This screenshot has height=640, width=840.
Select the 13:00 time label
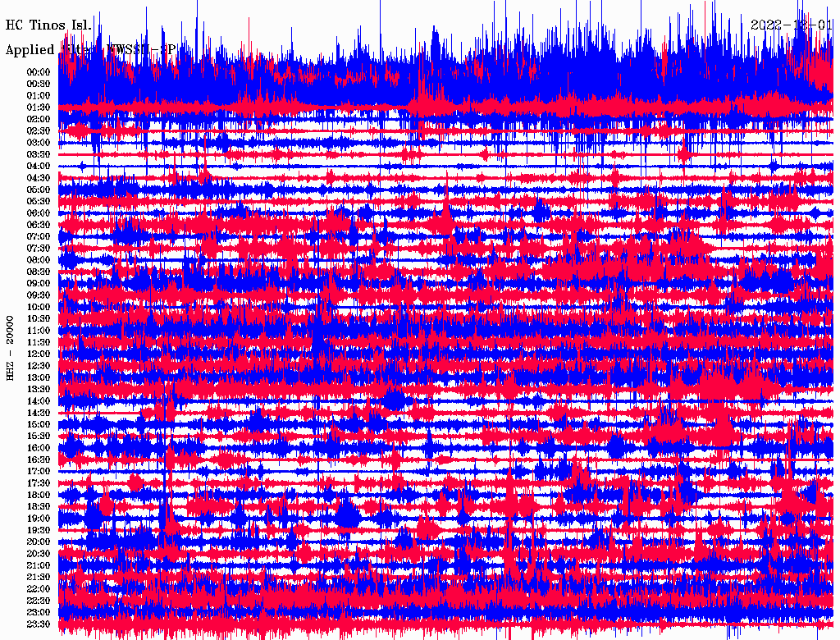[39, 378]
